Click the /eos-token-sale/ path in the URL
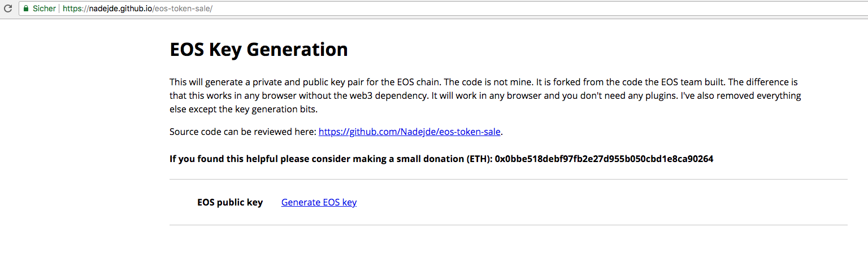This screenshot has width=868, height=262. pyautogui.click(x=183, y=9)
